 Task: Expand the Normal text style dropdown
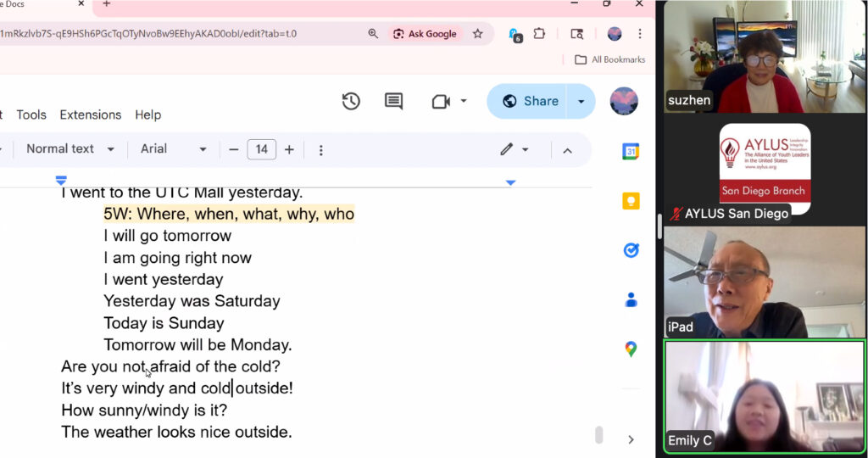(70, 149)
